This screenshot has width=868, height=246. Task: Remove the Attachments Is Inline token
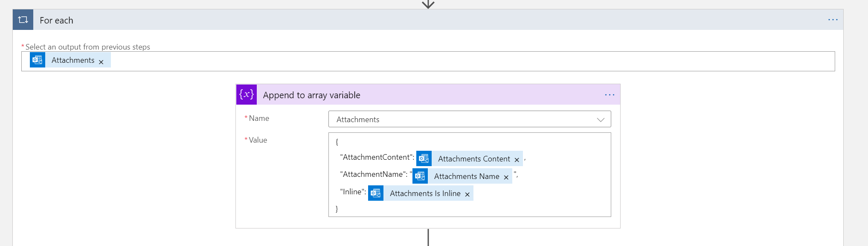pyautogui.click(x=467, y=194)
